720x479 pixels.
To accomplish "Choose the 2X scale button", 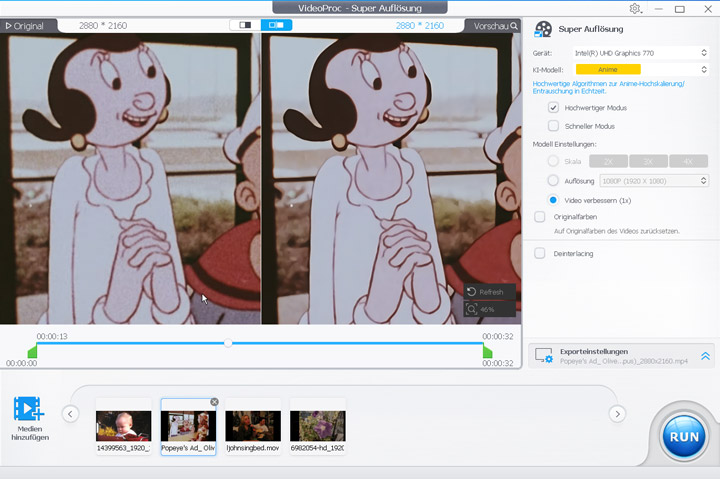I will coord(608,161).
